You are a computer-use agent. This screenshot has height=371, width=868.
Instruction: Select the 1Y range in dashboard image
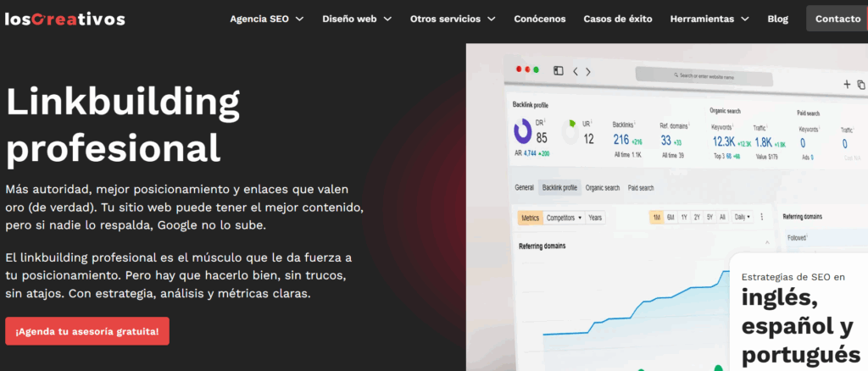(684, 218)
